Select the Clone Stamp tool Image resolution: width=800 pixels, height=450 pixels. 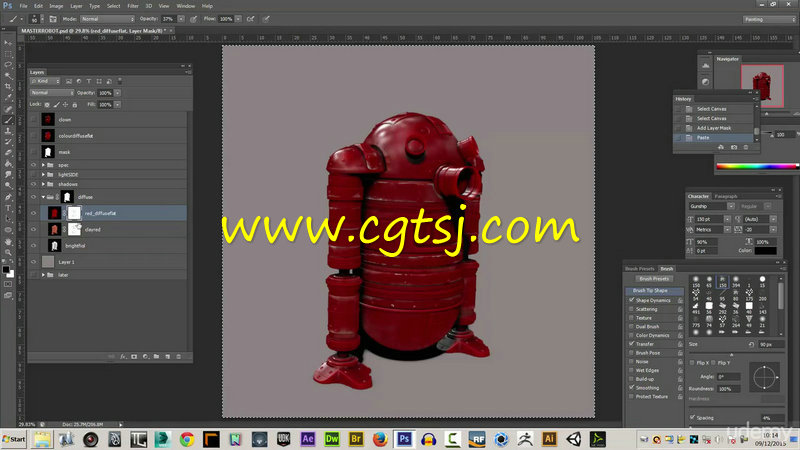click(x=8, y=131)
